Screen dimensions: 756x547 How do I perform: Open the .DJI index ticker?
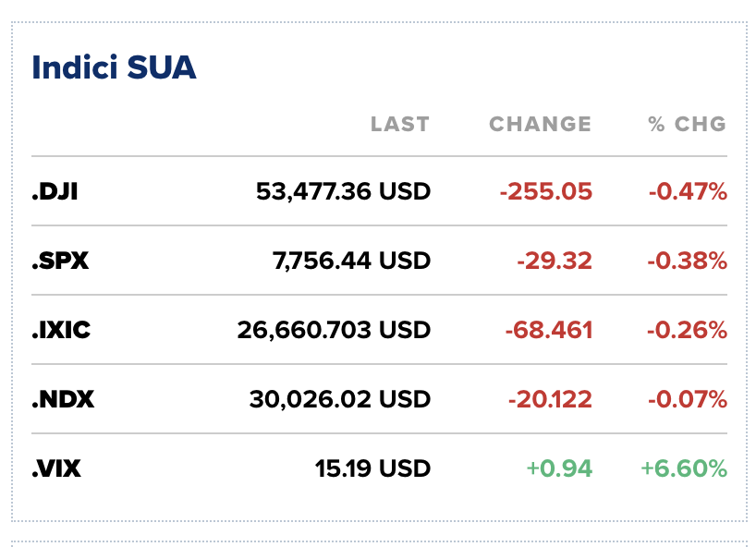coord(55,191)
